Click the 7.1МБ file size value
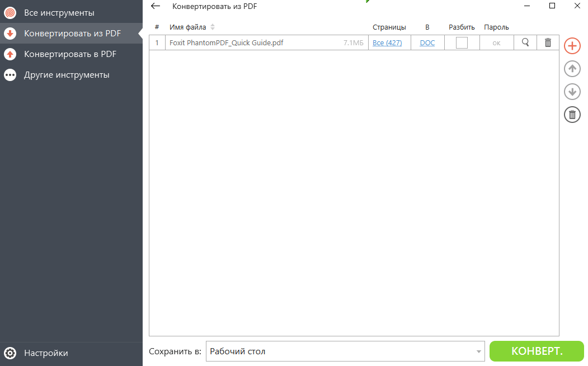The width and height of the screenshot is (588, 366). point(353,42)
